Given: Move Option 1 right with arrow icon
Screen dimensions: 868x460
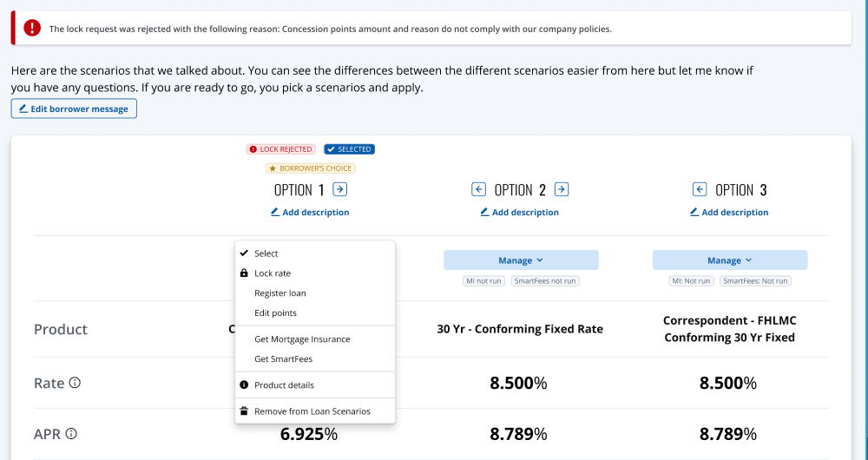Looking at the screenshot, I should 340,189.
